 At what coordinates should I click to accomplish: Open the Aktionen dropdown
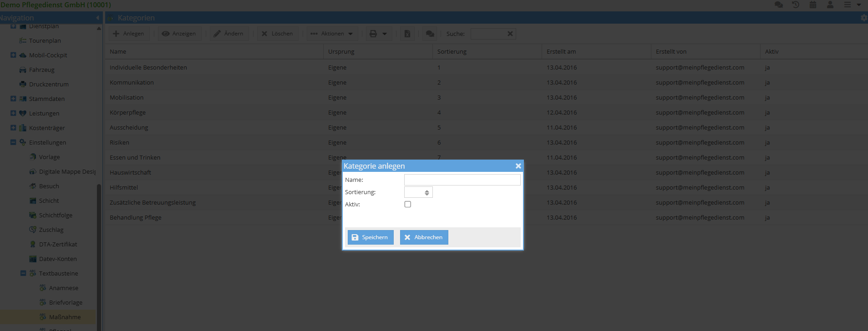click(x=332, y=34)
